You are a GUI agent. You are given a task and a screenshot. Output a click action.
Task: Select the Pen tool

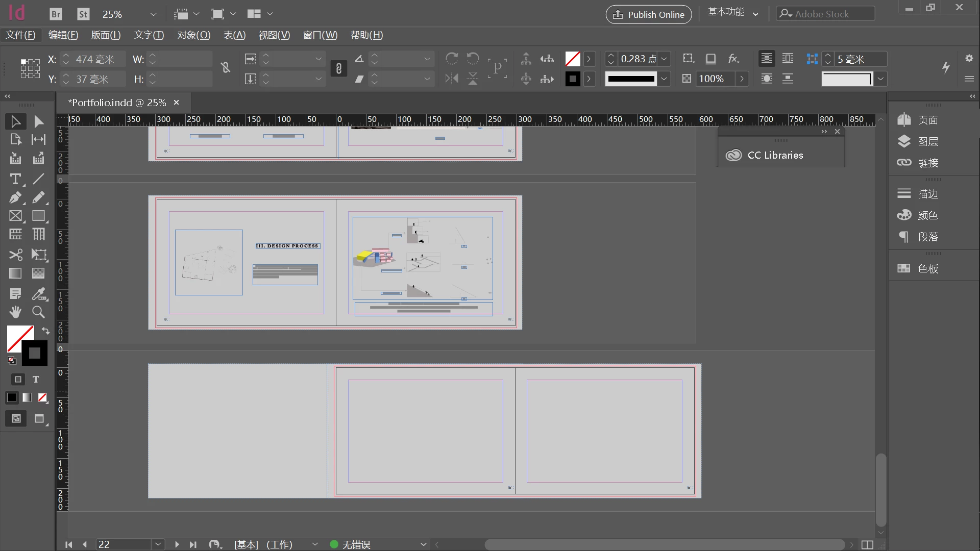point(15,197)
